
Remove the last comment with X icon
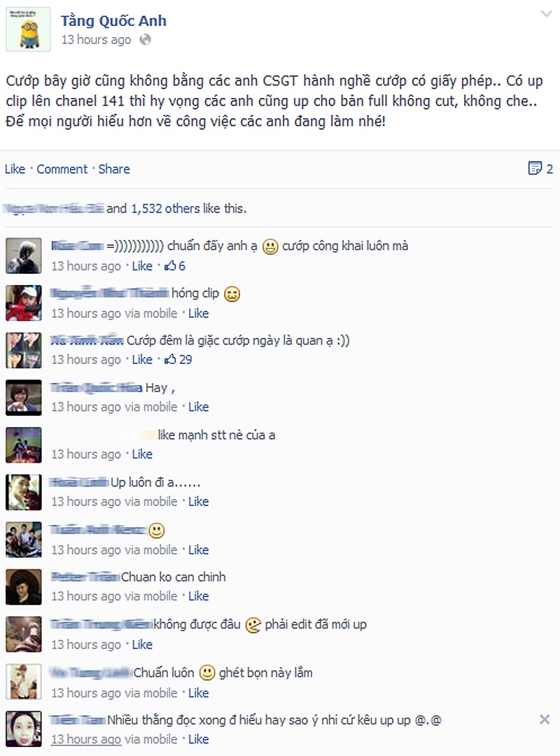pos(545,720)
